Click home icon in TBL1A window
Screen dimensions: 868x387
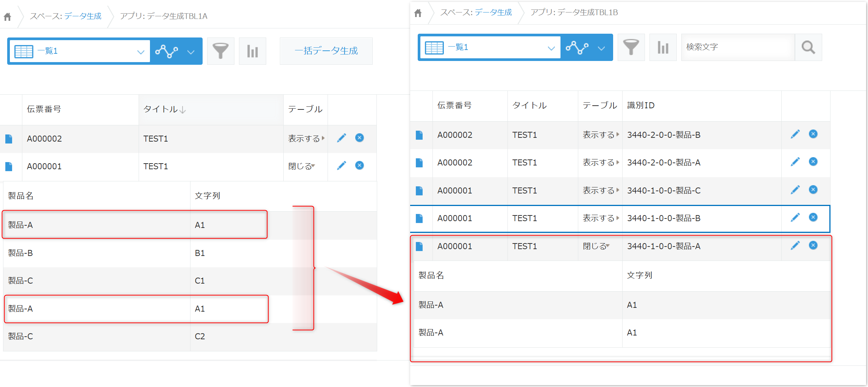8,17
